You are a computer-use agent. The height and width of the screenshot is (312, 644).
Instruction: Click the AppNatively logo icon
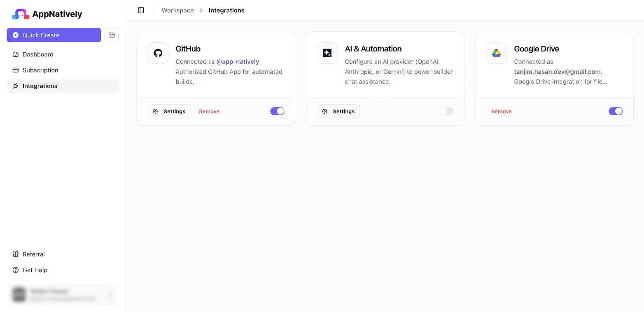(21, 14)
